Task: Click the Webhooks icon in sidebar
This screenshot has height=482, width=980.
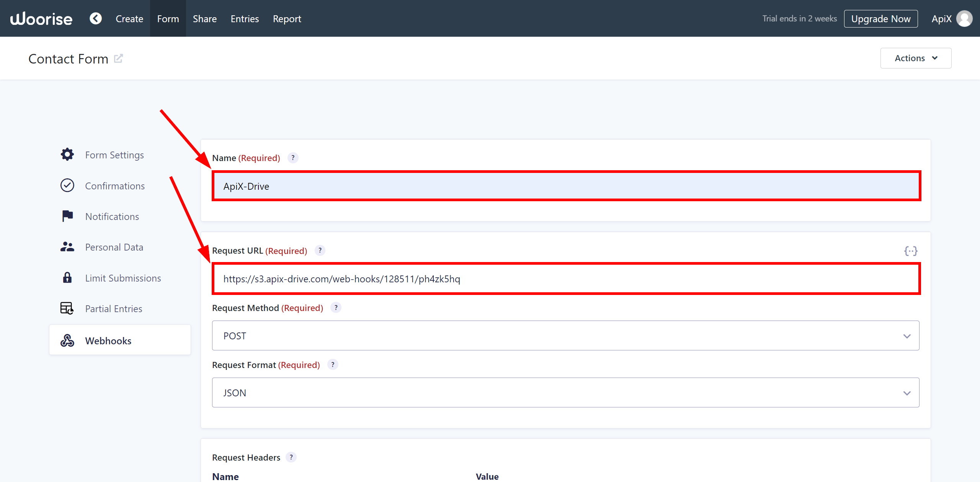Action: (67, 340)
